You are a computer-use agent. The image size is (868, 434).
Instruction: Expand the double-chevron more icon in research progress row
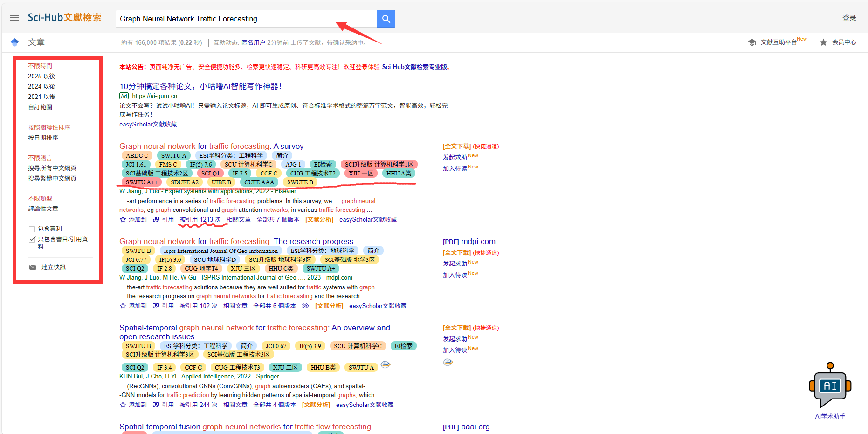pos(305,306)
